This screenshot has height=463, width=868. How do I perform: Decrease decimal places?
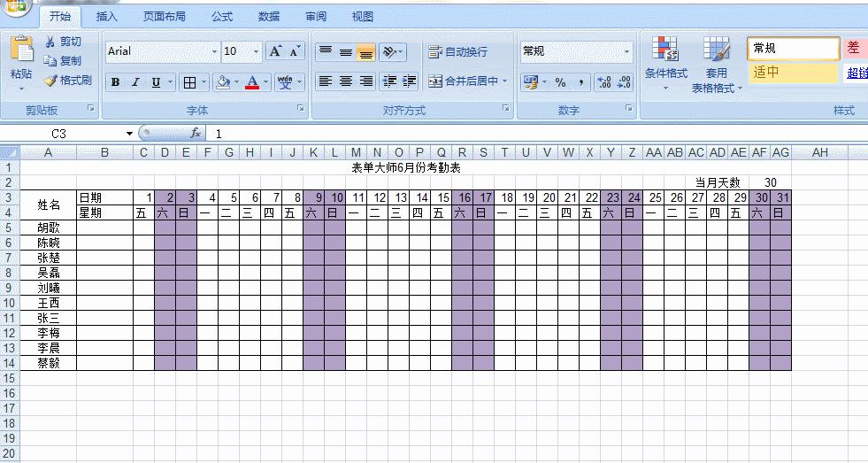point(624,82)
